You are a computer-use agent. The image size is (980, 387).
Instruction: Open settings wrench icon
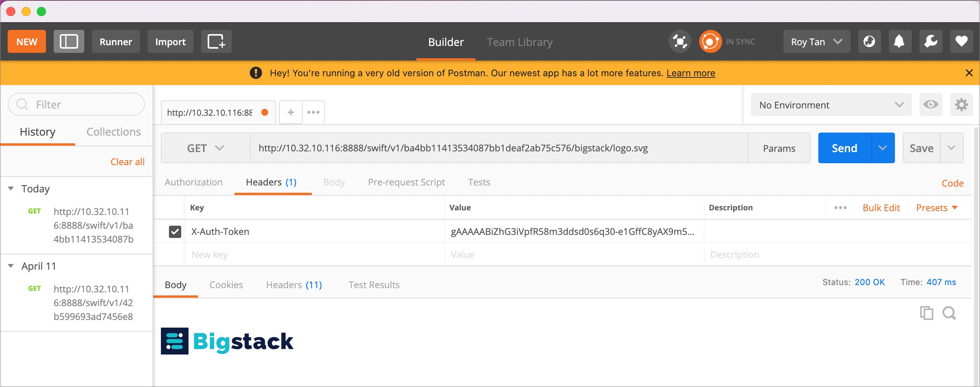coord(931,41)
